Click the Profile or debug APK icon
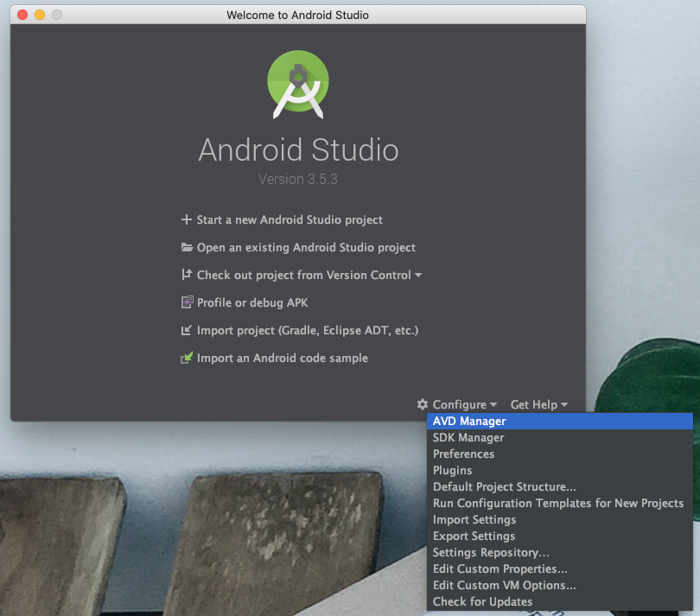Viewport: 700px width, 616px height. click(x=187, y=302)
